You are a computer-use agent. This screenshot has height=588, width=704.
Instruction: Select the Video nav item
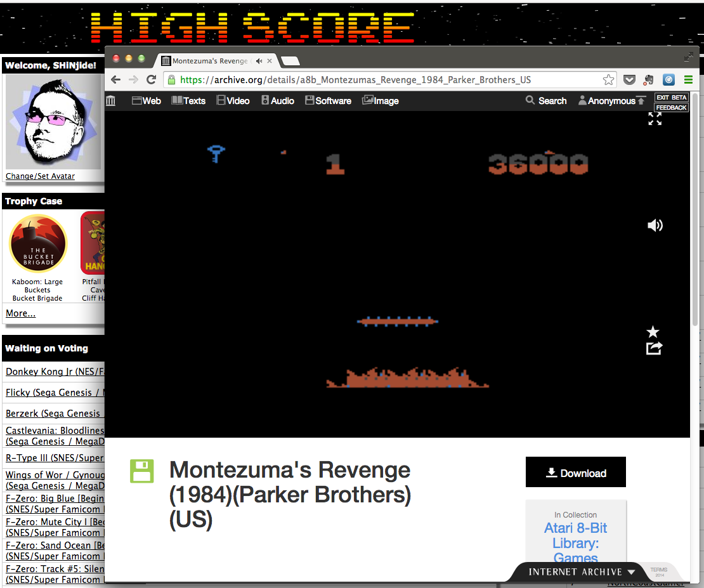point(233,101)
